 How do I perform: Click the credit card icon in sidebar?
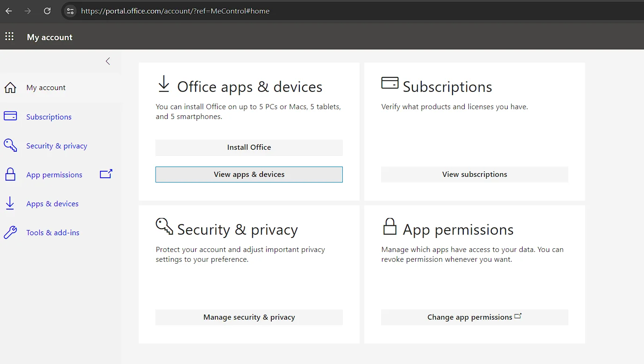coord(10,116)
